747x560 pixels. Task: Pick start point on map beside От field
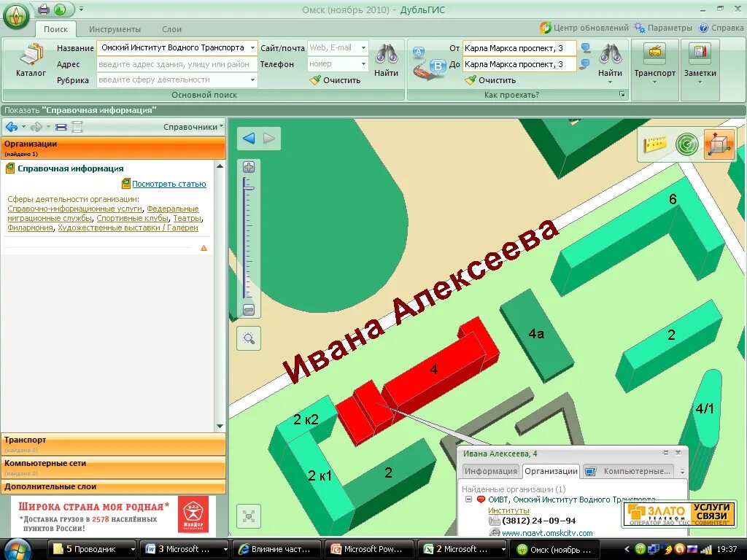coord(586,48)
